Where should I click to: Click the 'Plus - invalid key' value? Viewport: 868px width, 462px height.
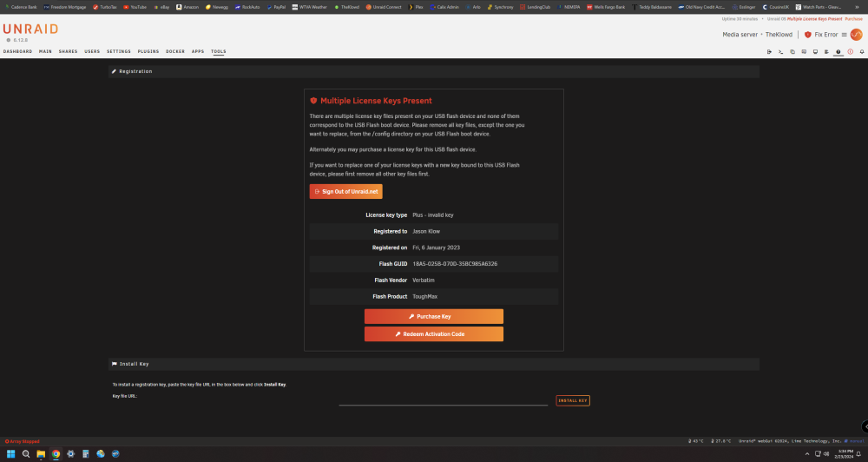(433, 215)
